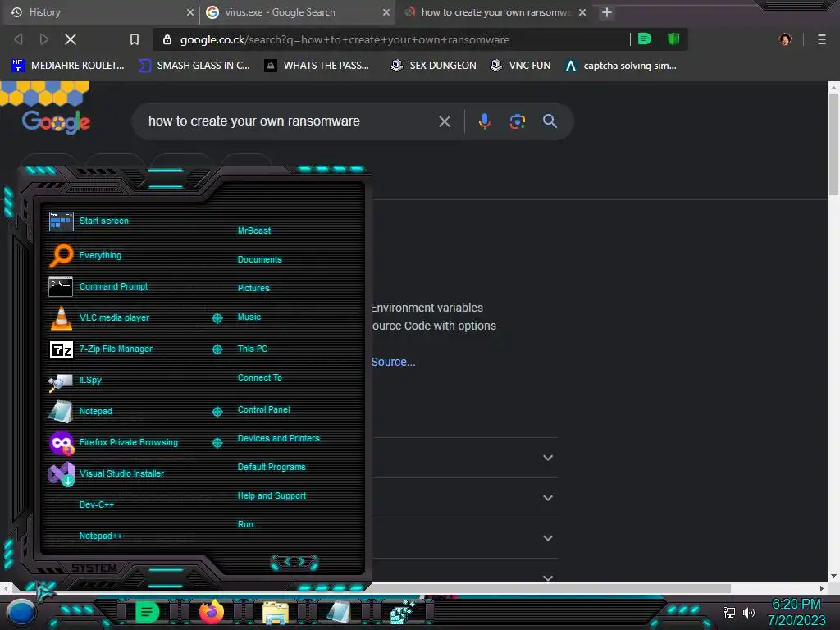Open Start screen from start menu
The image size is (840, 630).
click(104, 221)
